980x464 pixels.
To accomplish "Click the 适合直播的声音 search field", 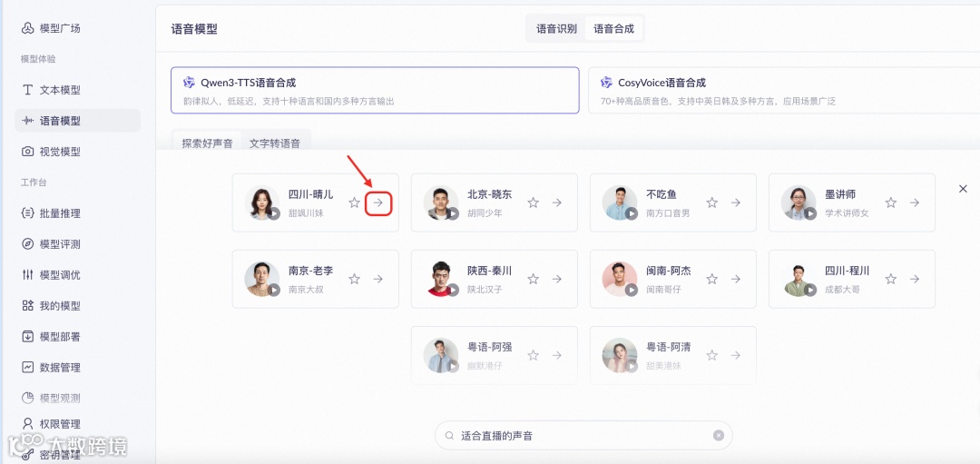I will tap(583, 435).
